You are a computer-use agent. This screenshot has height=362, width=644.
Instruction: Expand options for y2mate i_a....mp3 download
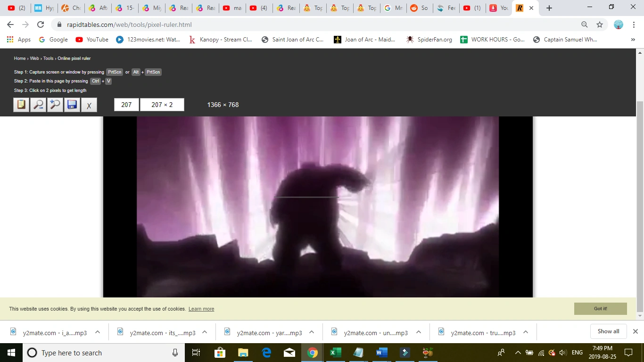[x=98, y=332]
